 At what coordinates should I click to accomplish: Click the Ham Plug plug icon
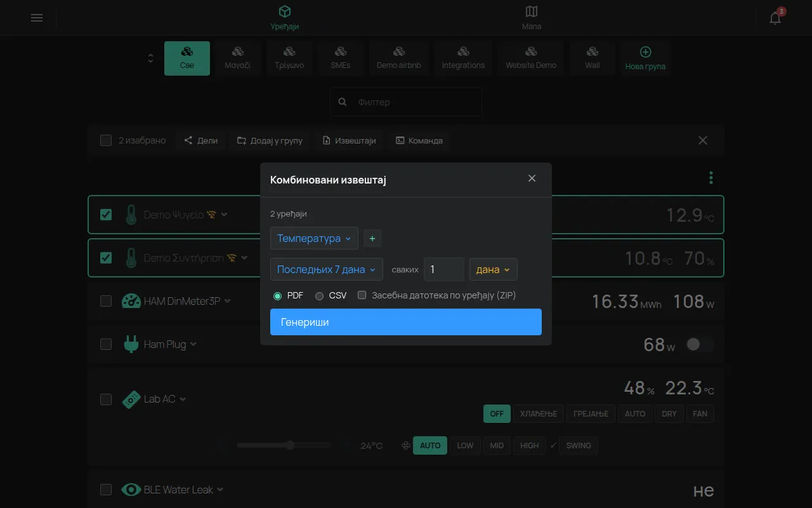coord(131,344)
